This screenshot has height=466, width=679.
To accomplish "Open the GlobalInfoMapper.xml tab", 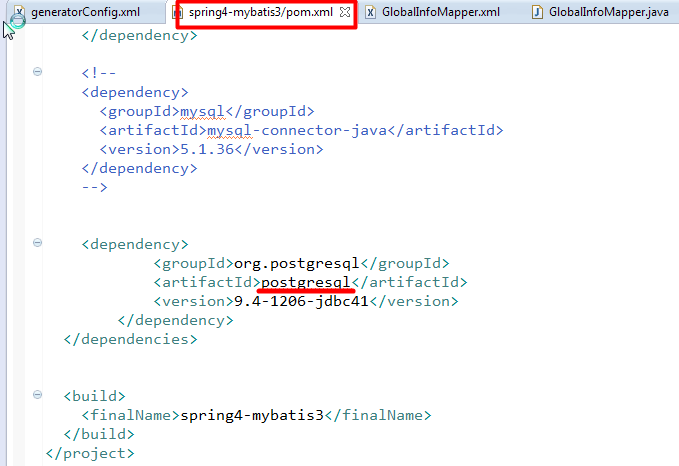I will pyautogui.click(x=440, y=12).
